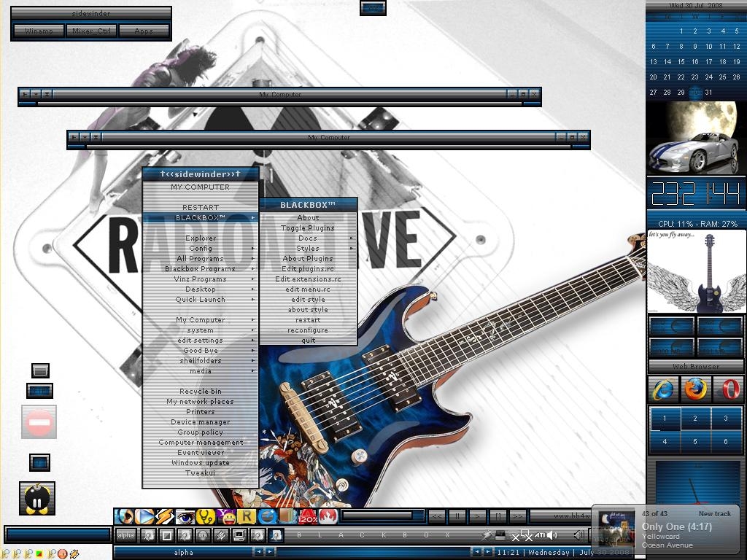Select day 15 in the calendar
The width and height of the screenshot is (747, 560).
pyautogui.click(x=681, y=62)
